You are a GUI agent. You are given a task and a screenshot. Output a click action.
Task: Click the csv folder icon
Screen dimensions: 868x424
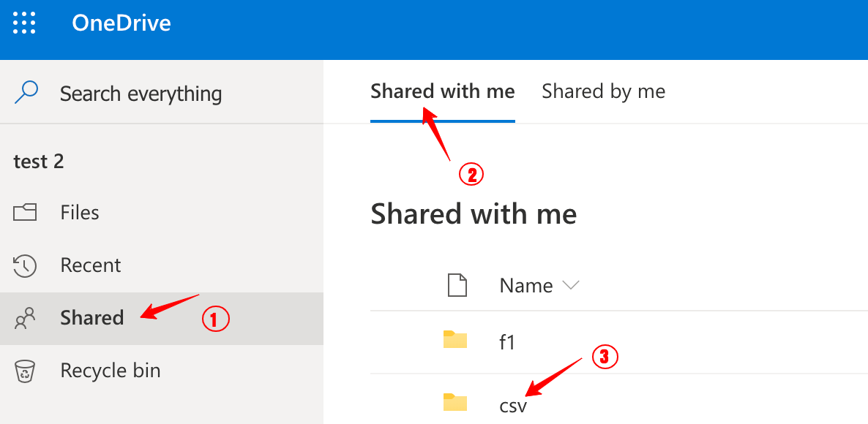455,403
